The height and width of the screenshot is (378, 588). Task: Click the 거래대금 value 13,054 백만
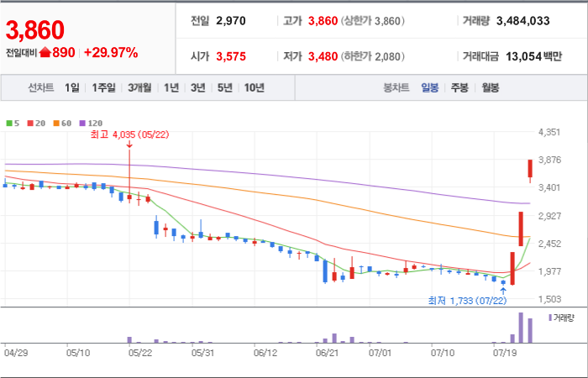pyautogui.click(x=533, y=56)
